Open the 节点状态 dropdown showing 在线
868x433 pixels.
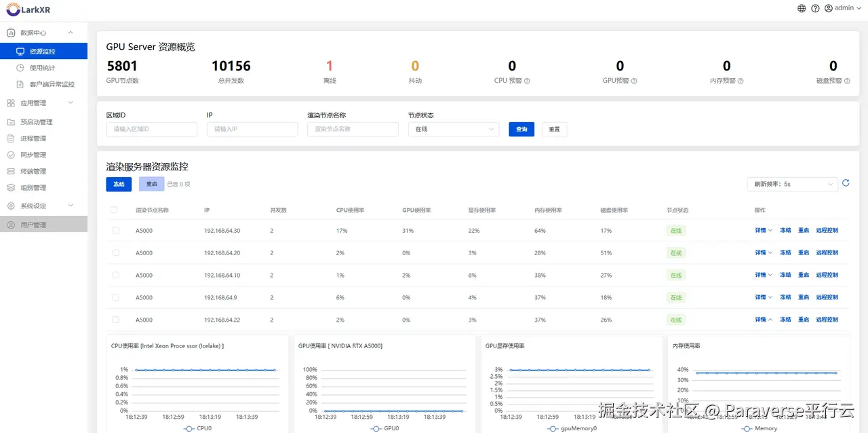(454, 129)
